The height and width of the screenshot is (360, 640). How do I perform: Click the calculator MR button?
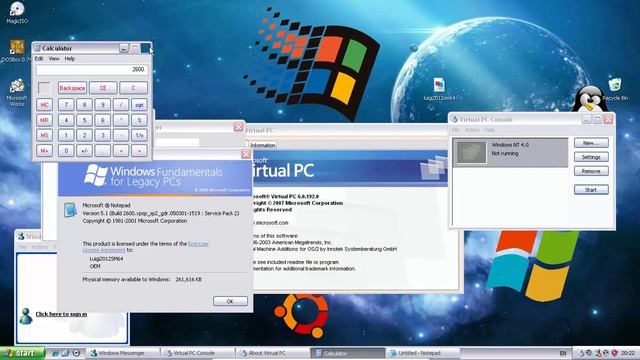point(44,120)
